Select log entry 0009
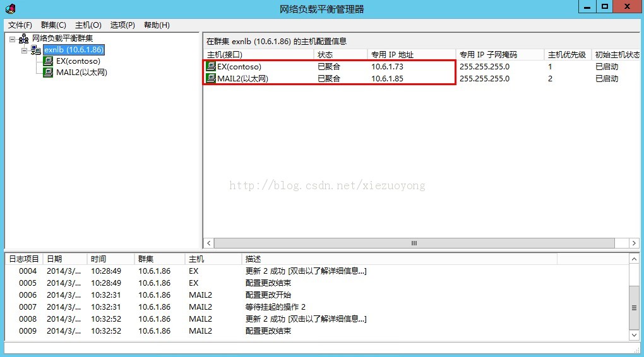This screenshot has width=644, height=357. [316, 331]
